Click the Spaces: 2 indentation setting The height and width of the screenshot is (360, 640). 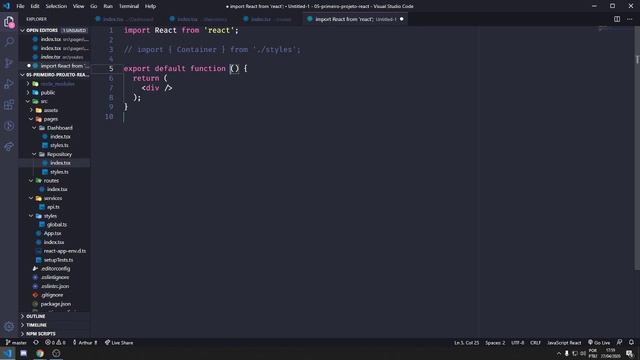click(x=495, y=342)
